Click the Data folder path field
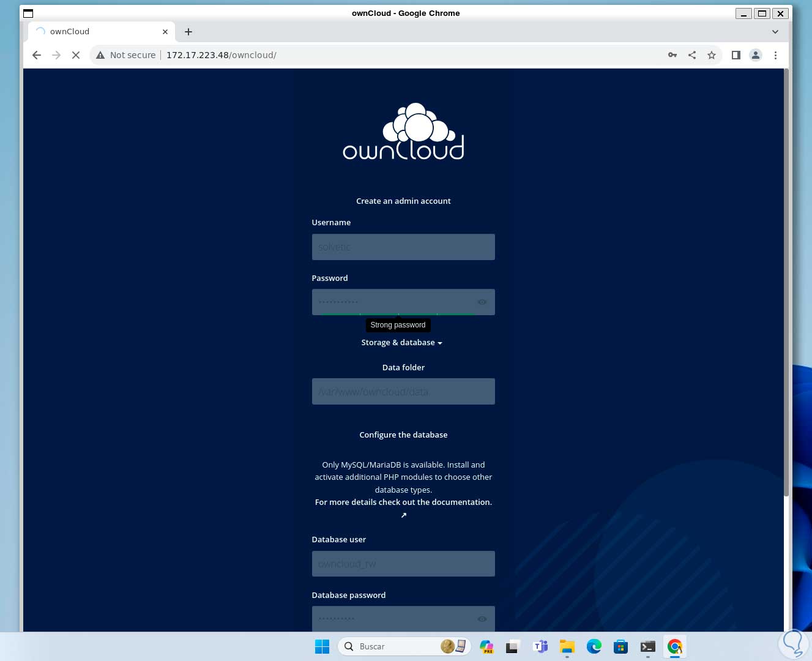This screenshot has width=812, height=661. coord(403,392)
